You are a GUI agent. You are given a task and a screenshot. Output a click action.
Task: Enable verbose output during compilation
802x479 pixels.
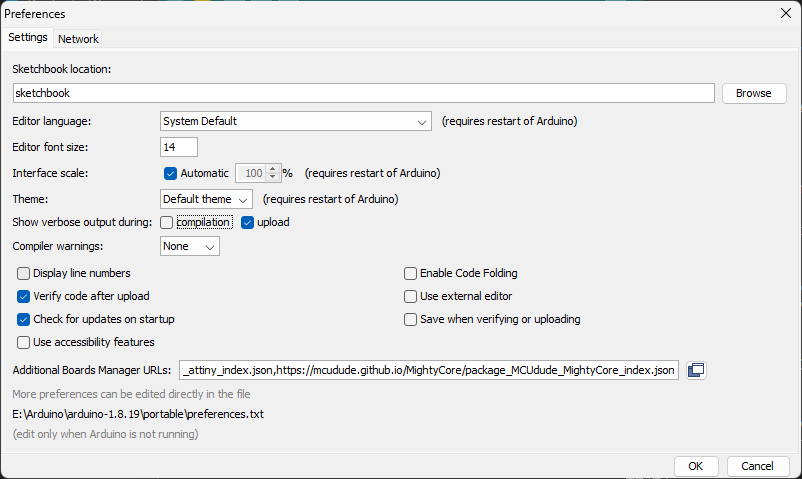point(167,223)
